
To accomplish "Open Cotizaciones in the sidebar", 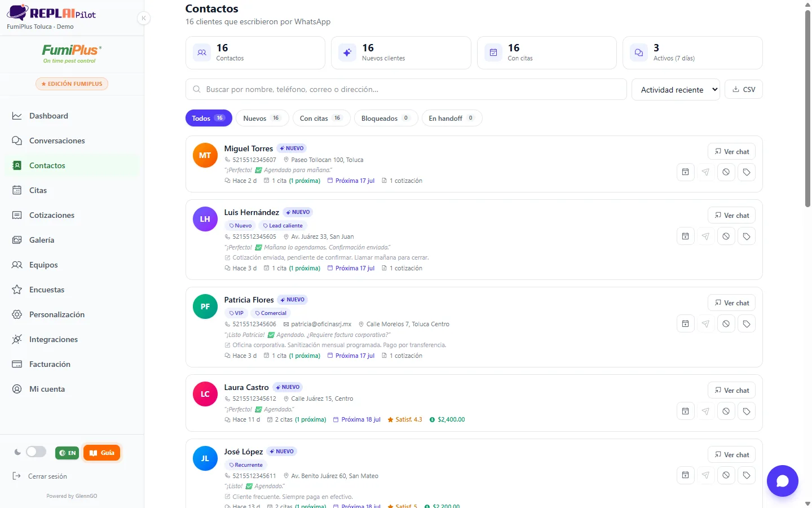I will (x=72, y=215).
